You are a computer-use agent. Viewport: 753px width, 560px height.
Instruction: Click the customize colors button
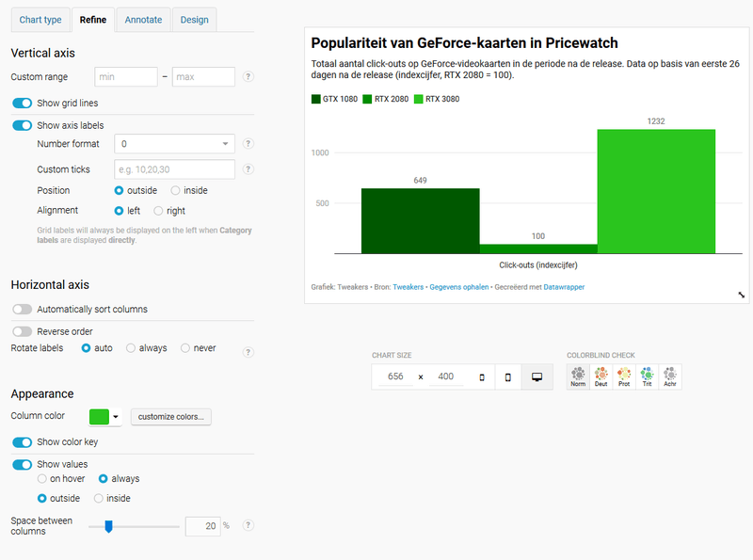click(171, 417)
